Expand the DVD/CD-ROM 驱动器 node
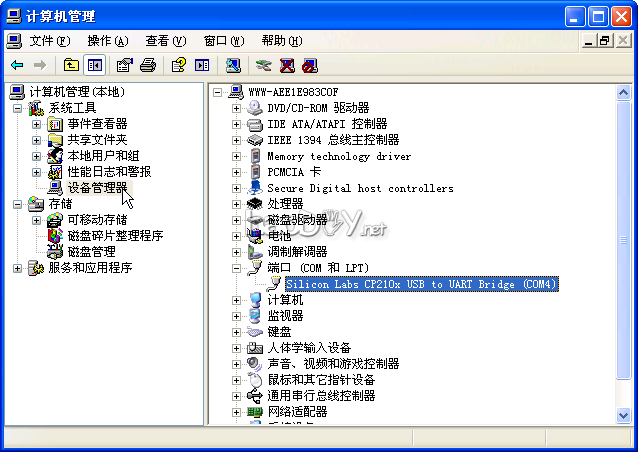Screen dimensions: 638x452 coord(237,108)
